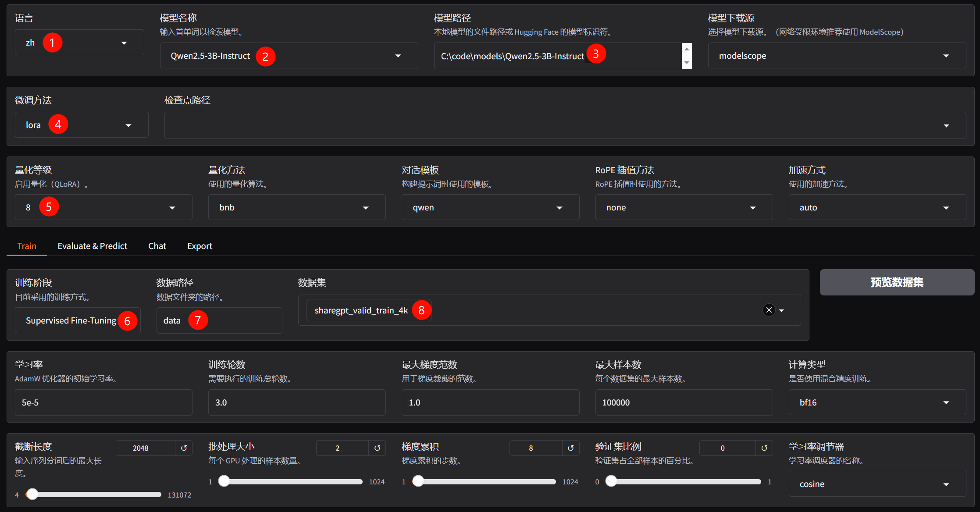
Task: Reset the 梯度累积 value with its reset icon
Action: (570, 448)
